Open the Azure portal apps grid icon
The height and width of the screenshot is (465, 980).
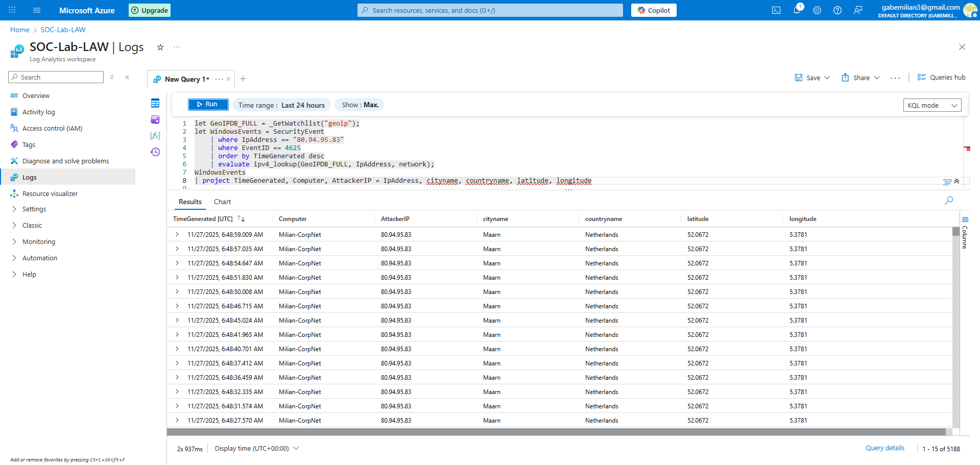(12, 10)
